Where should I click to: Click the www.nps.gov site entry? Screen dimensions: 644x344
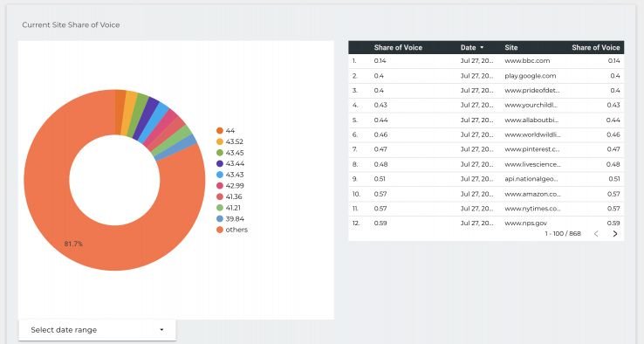pyautogui.click(x=525, y=224)
